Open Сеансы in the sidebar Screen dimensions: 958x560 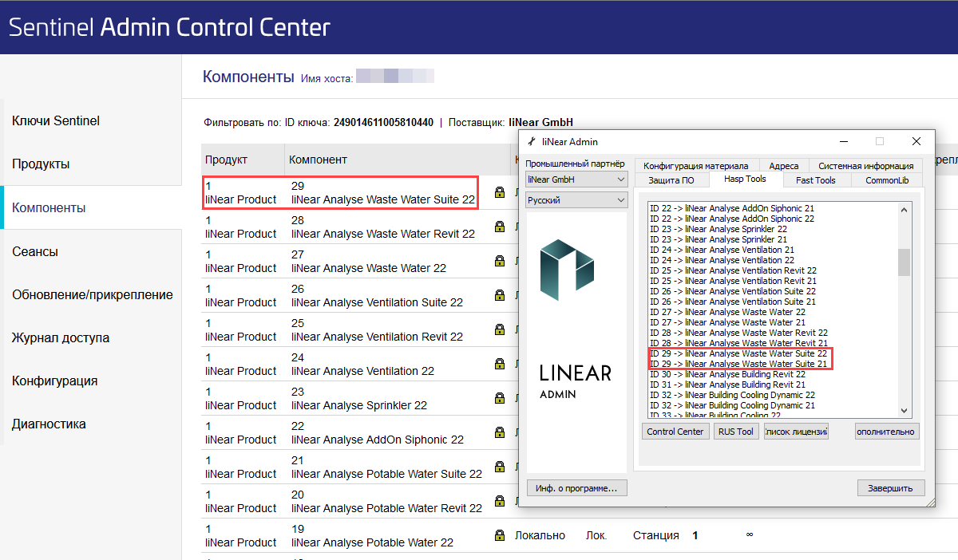pyautogui.click(x=35, y=251)
